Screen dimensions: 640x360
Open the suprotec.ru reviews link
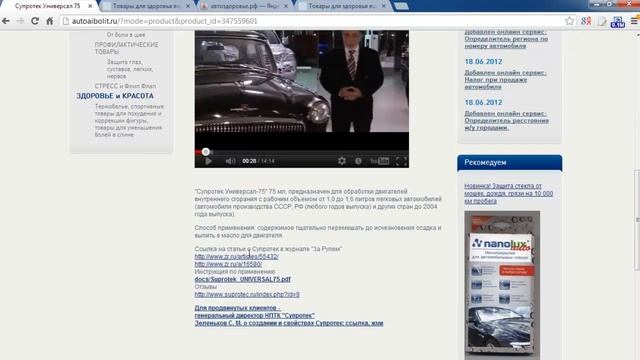click(247, 294)
